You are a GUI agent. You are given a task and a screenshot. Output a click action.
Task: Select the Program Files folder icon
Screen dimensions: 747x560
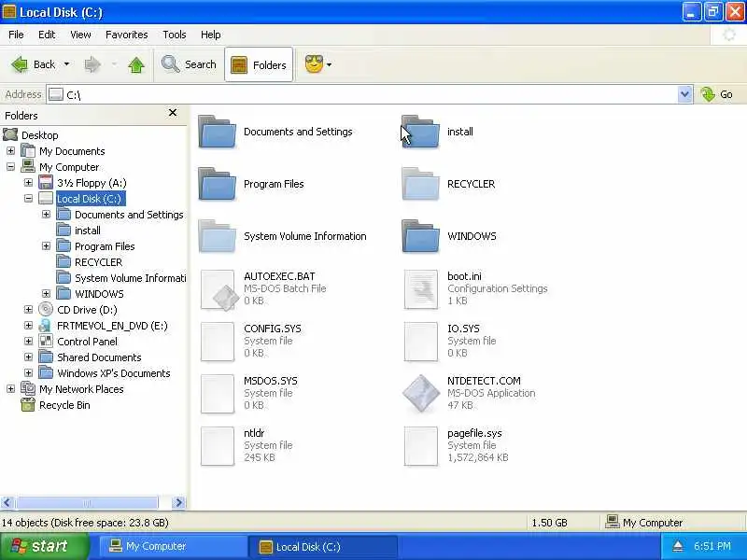tap(218, 184)
